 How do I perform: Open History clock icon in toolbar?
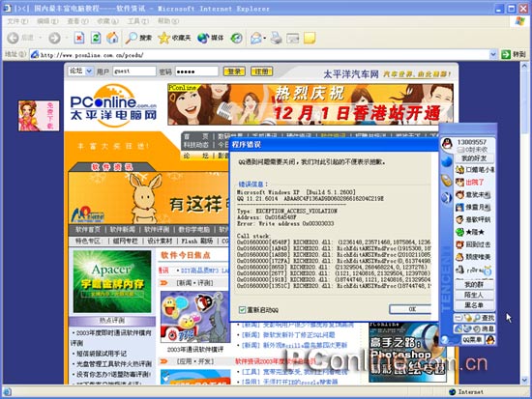coord(236,38)
